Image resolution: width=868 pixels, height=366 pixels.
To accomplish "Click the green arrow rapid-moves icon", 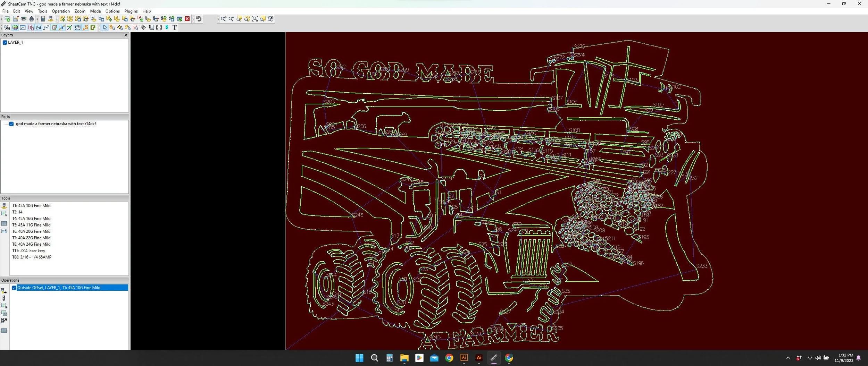I will coord(69,27).
